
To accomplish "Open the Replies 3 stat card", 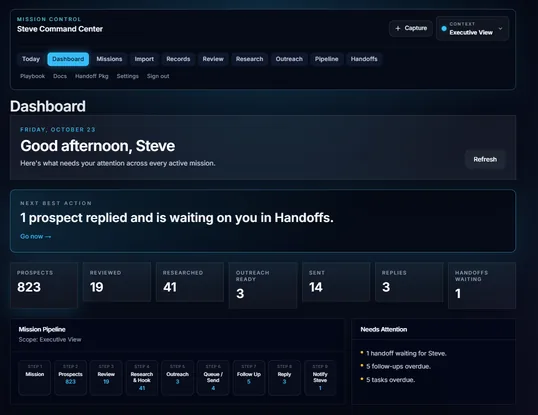I will pyautogui.click(x=409, y=282).
